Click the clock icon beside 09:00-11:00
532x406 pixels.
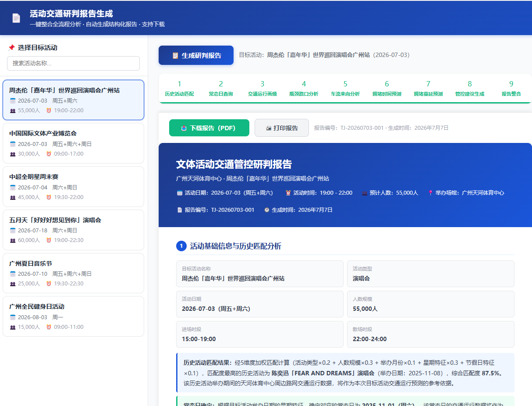49,327
